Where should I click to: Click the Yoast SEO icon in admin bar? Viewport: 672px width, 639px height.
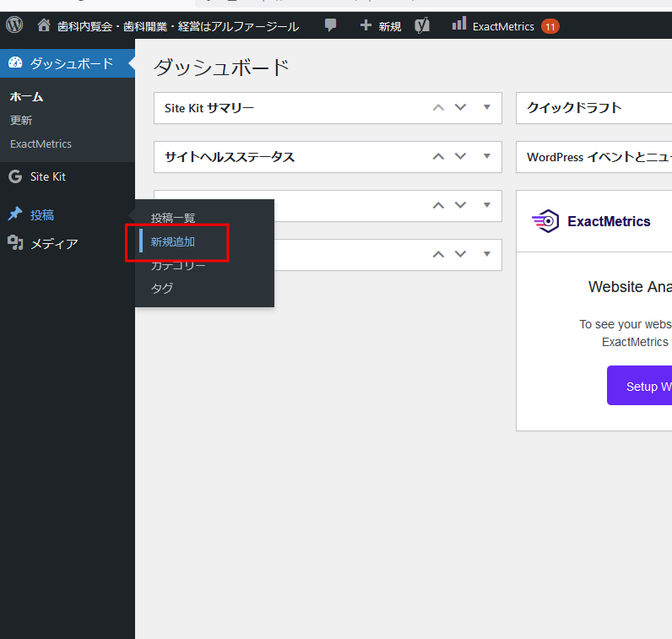422,25
